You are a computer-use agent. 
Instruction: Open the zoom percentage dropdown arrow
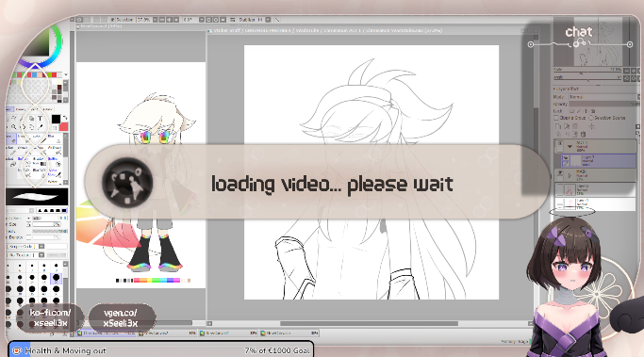pos(155,19)
